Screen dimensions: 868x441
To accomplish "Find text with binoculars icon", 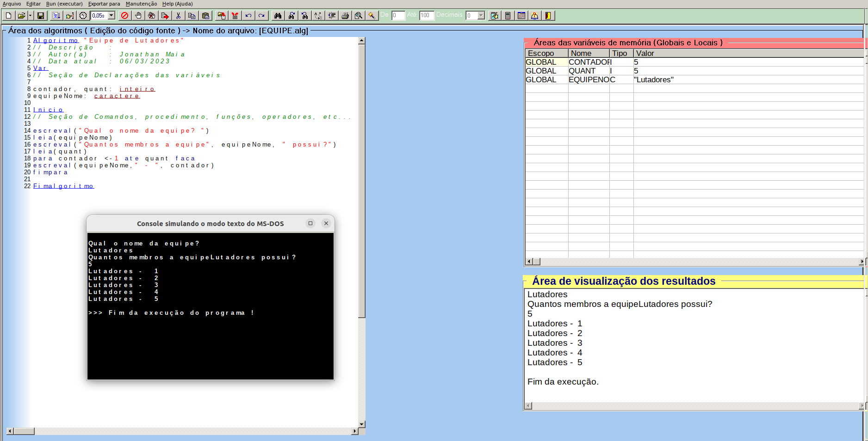I will [x=278, y=16].
